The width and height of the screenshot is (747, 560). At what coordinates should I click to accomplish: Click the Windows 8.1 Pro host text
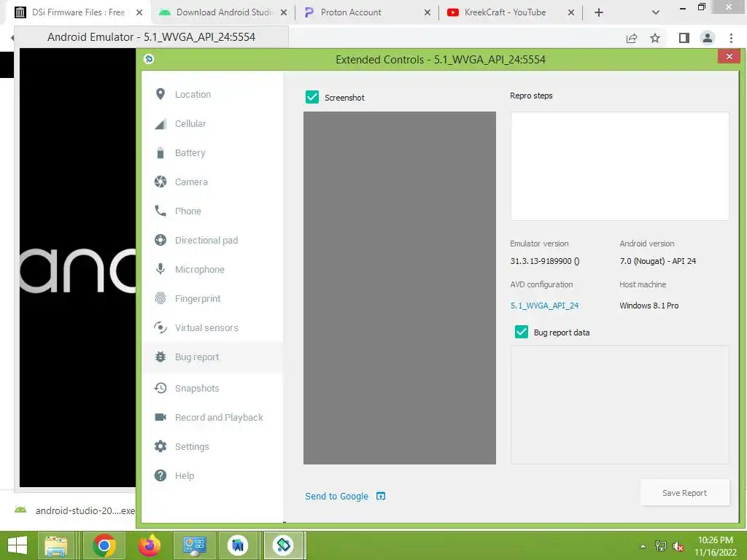coord(649,306)
